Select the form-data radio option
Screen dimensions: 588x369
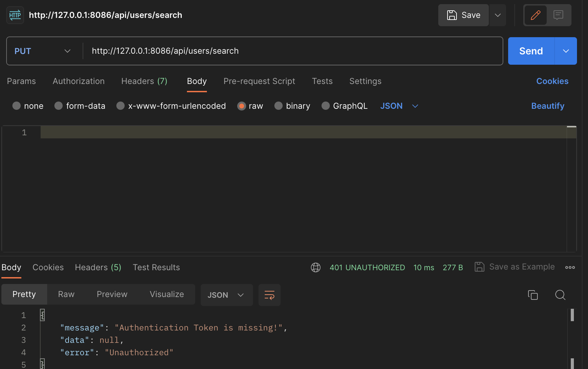[x=59, y=106]
